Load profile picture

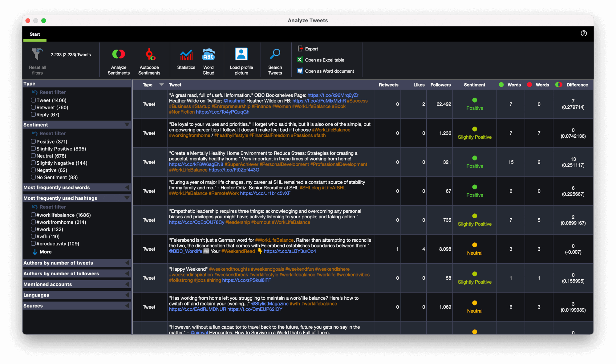(241, 61)
